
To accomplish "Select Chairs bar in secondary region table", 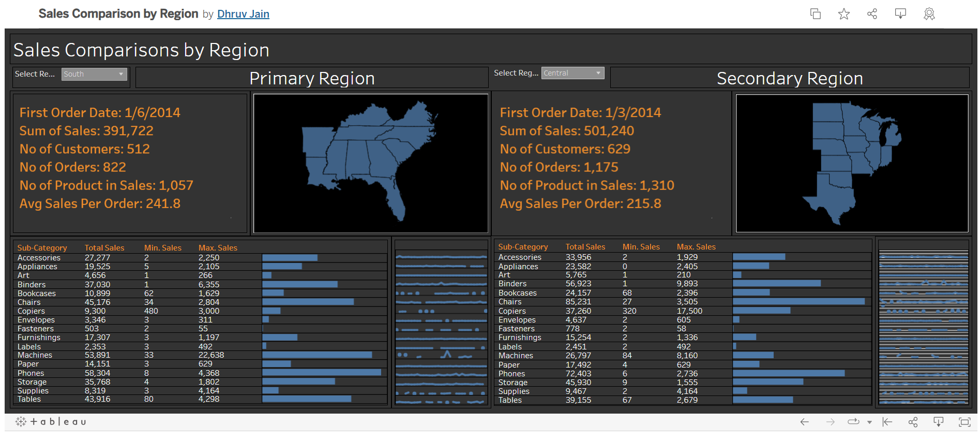I will pos(798,301).
